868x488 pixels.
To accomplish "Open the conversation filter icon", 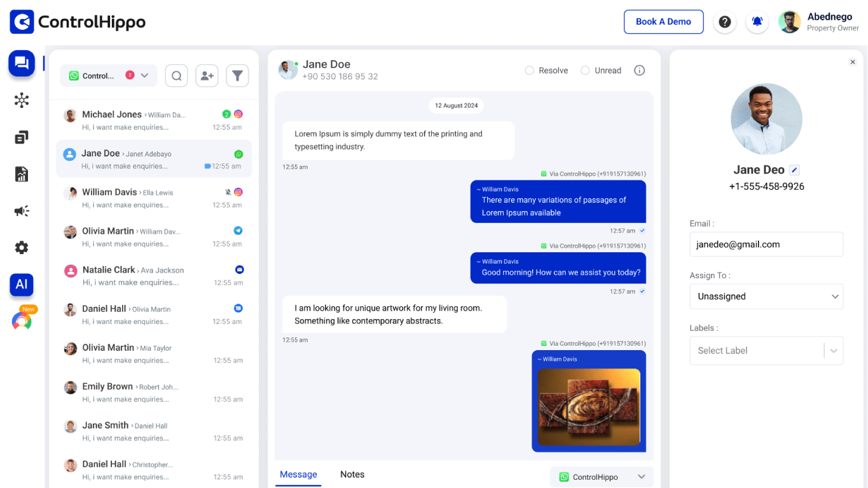I will pyautogui.click(x=237, y=76).
